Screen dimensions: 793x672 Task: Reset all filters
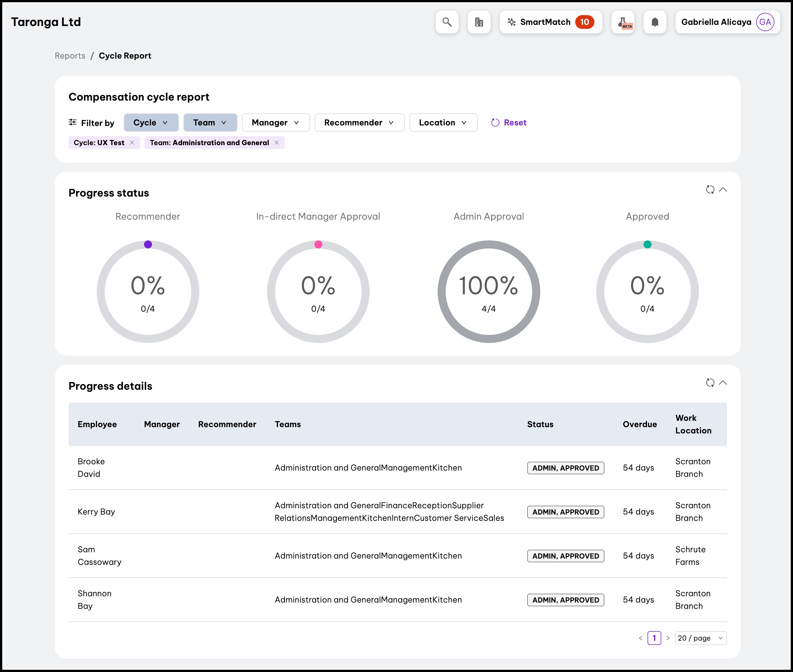coord(509,123)
